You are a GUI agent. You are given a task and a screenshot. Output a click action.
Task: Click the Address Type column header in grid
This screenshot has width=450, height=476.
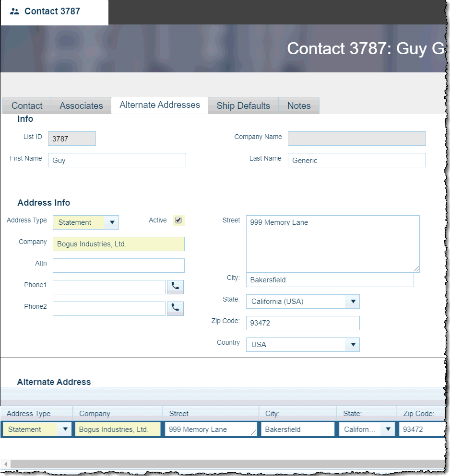click(36, 414)
